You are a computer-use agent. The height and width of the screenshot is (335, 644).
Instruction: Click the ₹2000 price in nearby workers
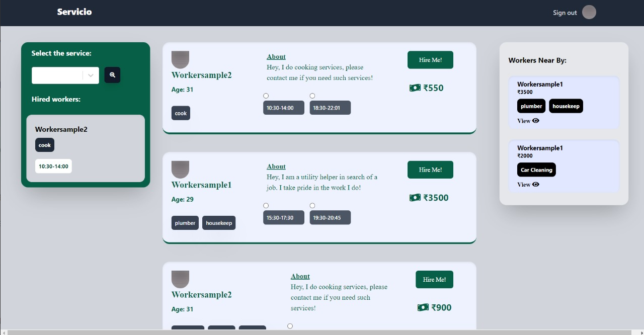click(525, 156)
